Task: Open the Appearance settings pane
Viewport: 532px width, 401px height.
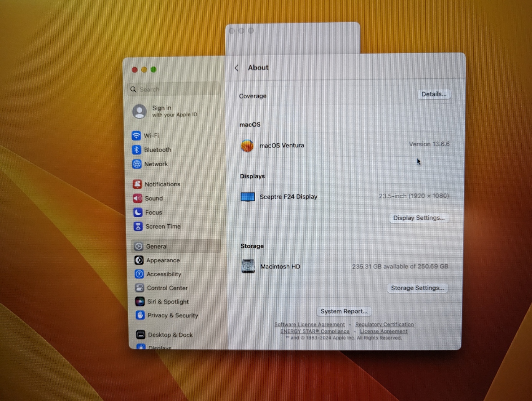Action: coord(163,260)
